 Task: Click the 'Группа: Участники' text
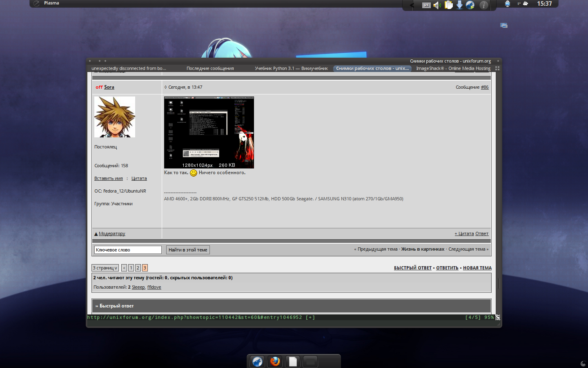click(114, 204)
